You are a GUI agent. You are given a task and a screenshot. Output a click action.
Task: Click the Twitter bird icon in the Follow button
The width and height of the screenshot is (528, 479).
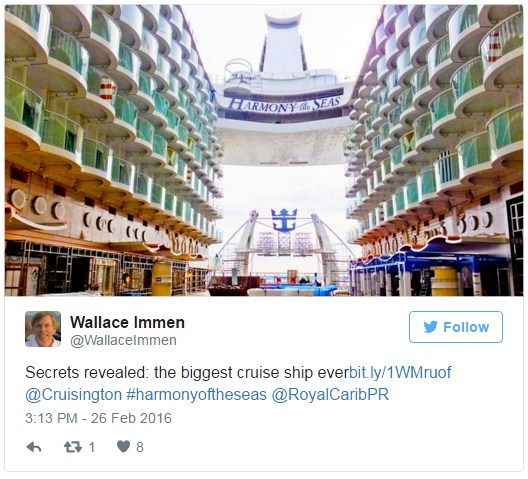tap(430, 327)
